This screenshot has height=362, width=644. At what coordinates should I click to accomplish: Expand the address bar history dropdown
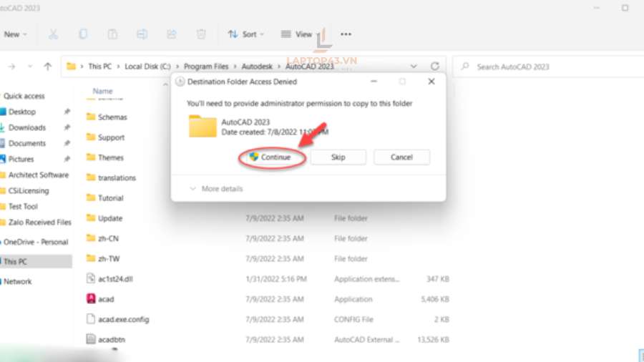click(414, 66)
